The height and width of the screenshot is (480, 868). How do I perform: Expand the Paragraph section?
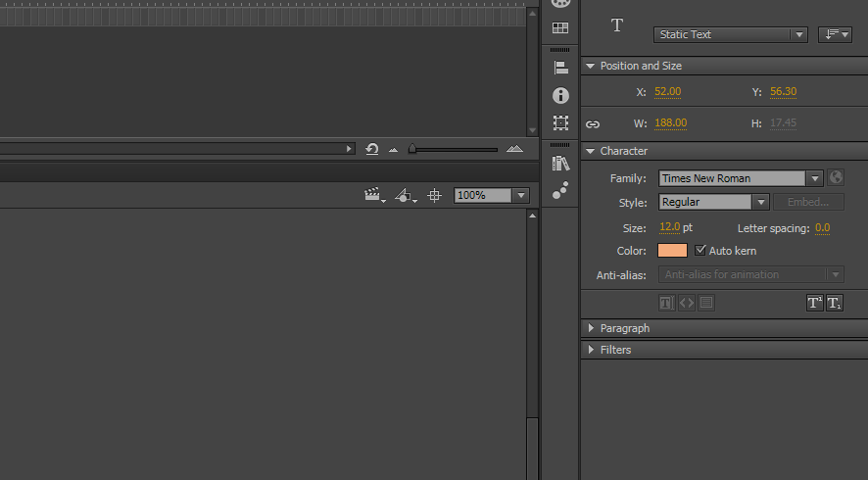pos(591,328)
